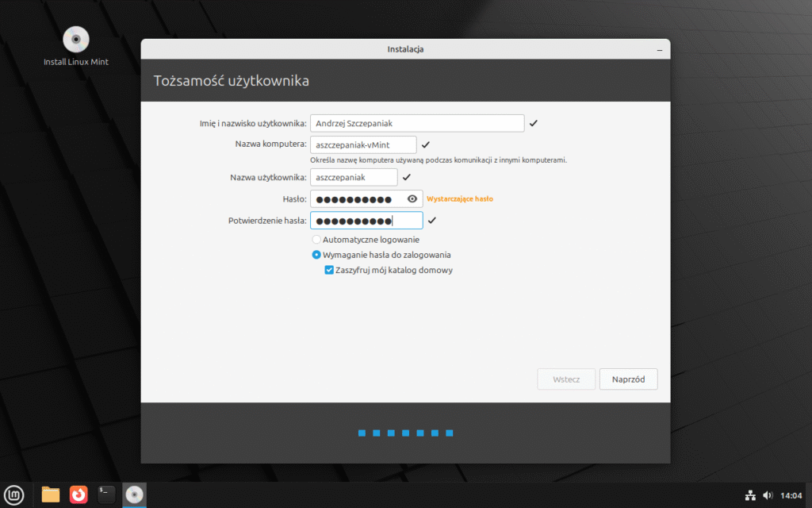This screenshot has width=812, height=508.
Task: Reveal password using the eye icon
Action: [x=412, y=199]
